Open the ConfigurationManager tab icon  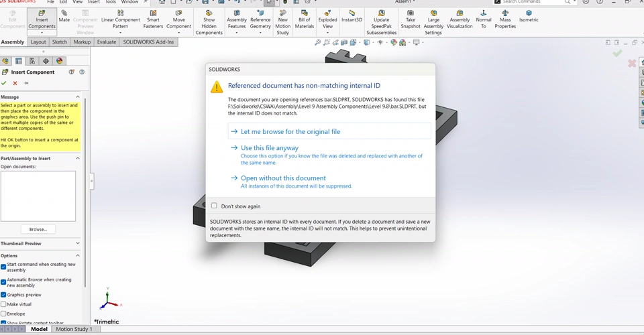(x=32, y=61)
